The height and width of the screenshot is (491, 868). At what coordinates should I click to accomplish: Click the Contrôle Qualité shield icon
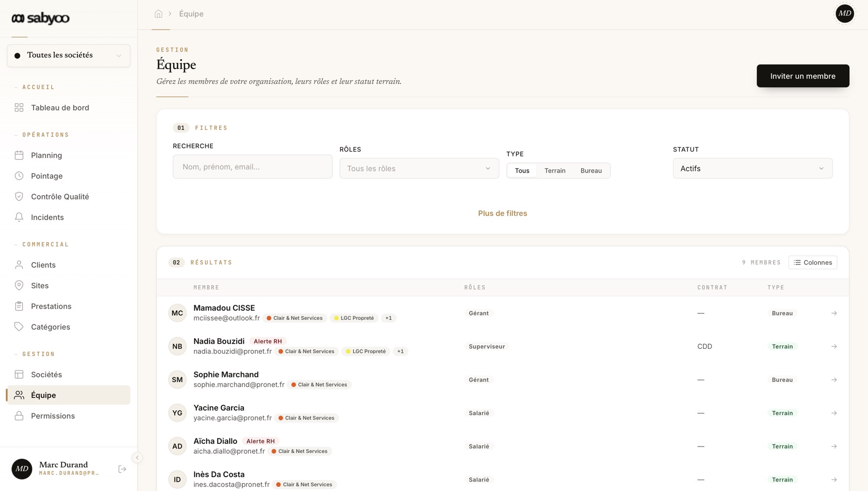tap(19, 196)
